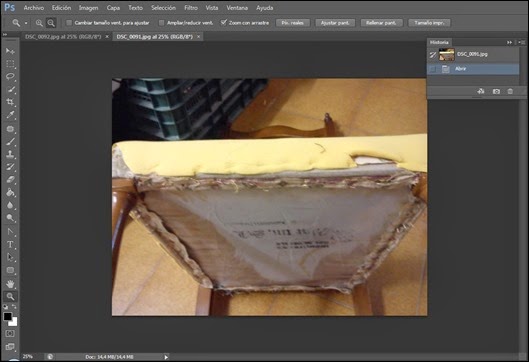
Task: Click the Rellenar pant. button
Action: pyautogui.click(x=381, y=23)
